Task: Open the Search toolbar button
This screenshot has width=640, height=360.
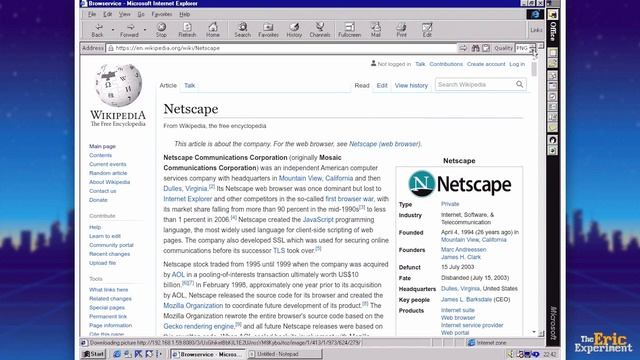Action: tap(242, 30)
